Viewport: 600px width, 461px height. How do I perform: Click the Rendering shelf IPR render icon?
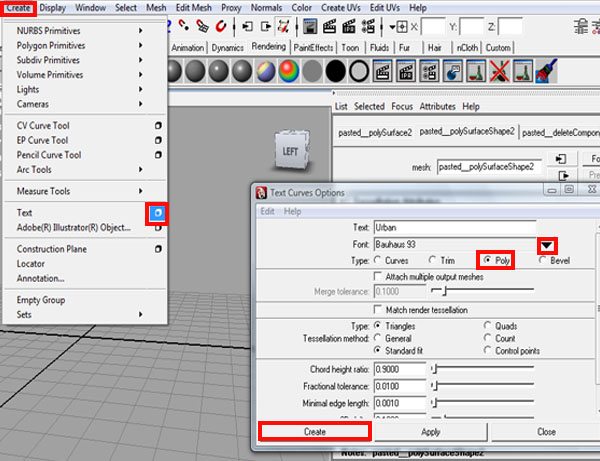tap(406, 71)
